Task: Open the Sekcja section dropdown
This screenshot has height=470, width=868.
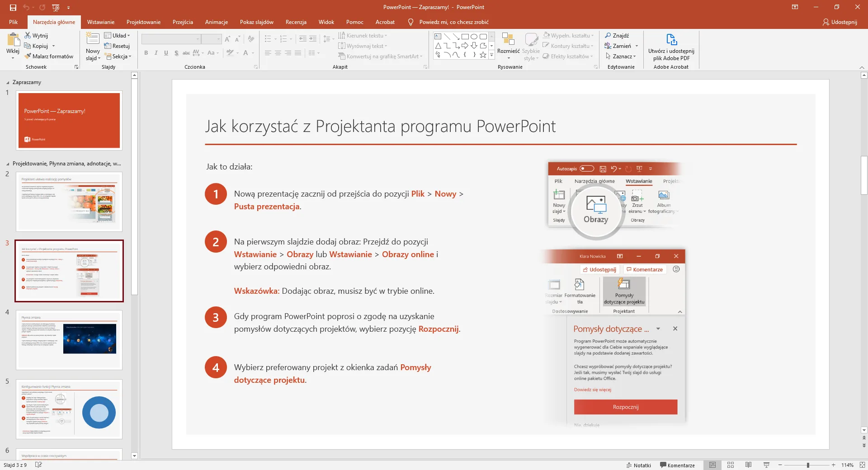Action: (118, 56)
